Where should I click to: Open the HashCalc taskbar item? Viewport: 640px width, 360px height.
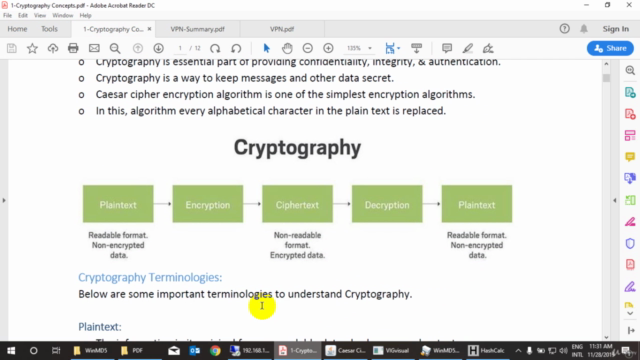tap(487, 351)
